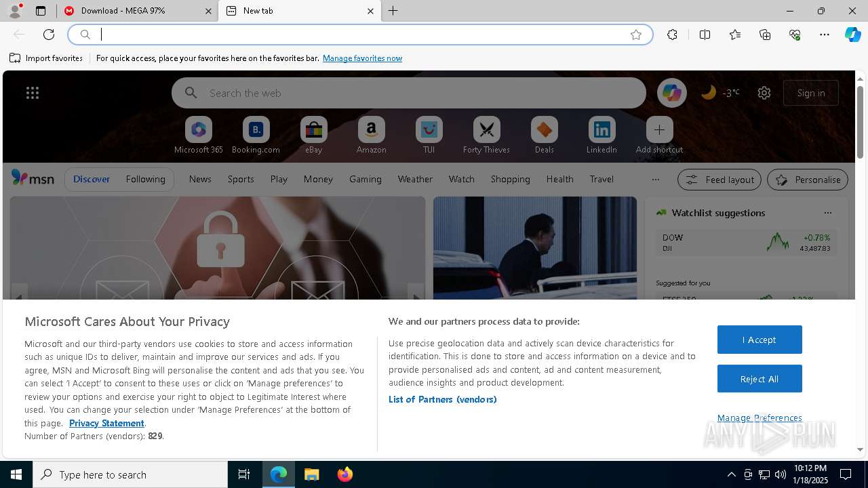Focus the Search the web box
The height and width of the screenshot is (488, 868).
(x=409, y=93)
